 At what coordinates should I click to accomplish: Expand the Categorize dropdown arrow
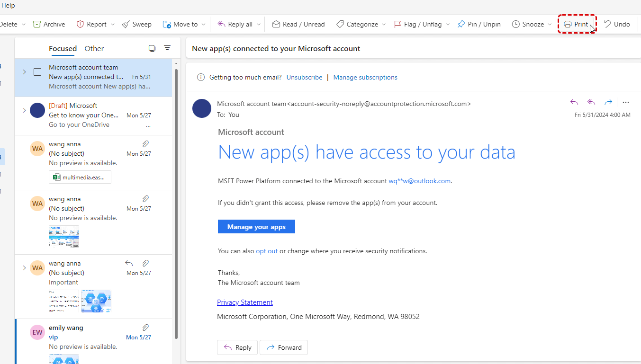click(x=384, y=24)
